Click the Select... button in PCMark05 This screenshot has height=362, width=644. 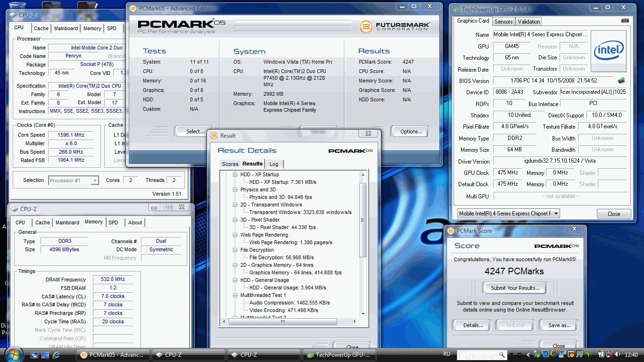pos(195,132)
